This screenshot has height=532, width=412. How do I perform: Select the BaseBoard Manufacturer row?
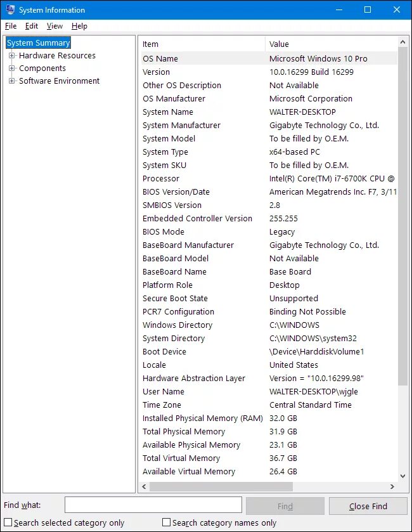[269, 245]
